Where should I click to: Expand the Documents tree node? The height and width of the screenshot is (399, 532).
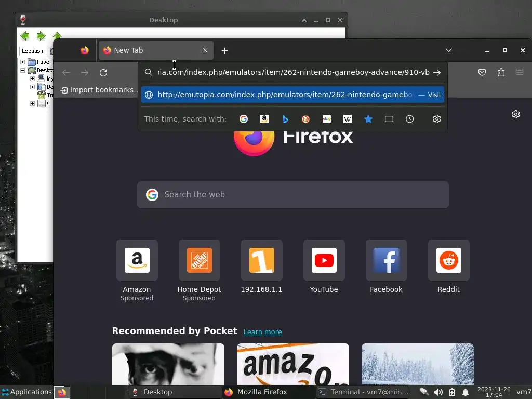click(x=33, y=87)
